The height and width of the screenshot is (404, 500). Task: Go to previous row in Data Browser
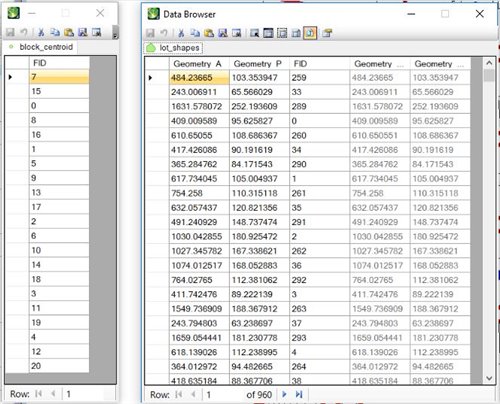[193, 394]
